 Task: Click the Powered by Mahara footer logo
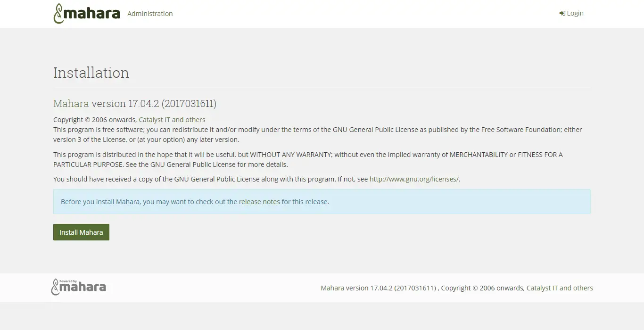(x=79, y=287)
